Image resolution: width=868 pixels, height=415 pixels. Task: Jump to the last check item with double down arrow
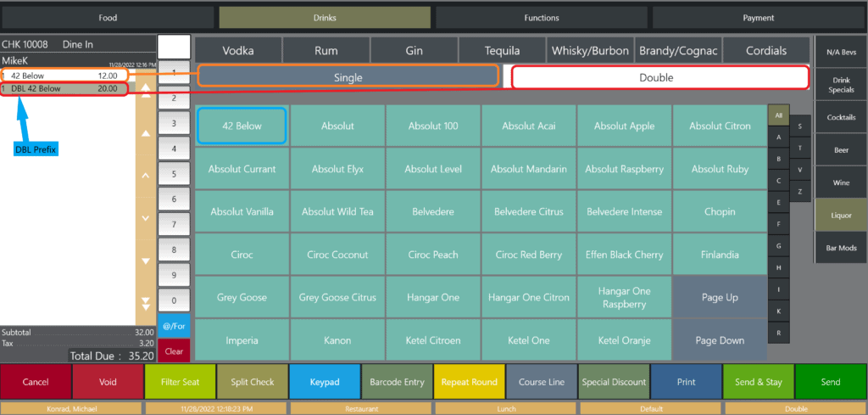click(x=146, y=303)
